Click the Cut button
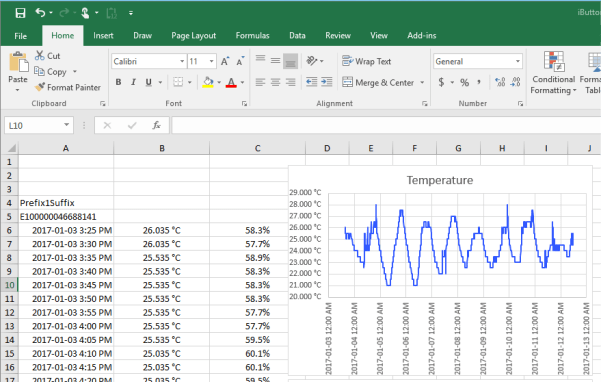The image size is (601, 382). pyautogui.click(x=48, y=56)
